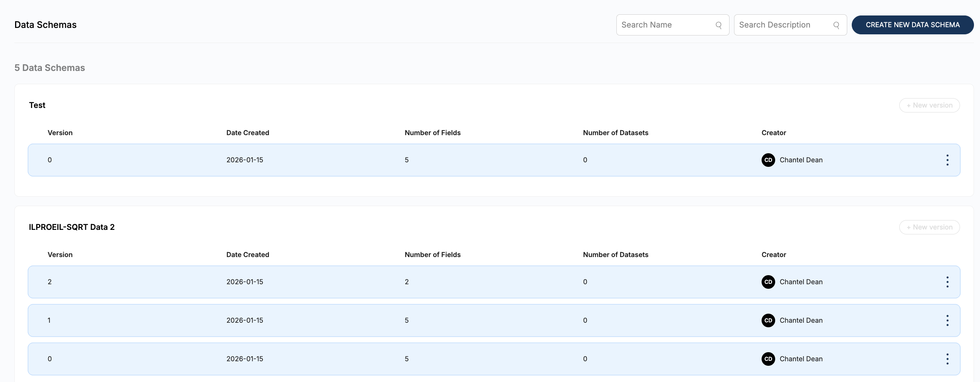Click the magnifier icon in Search Description
The width and height of the screenshot is (980, 382).
[836, 25]
